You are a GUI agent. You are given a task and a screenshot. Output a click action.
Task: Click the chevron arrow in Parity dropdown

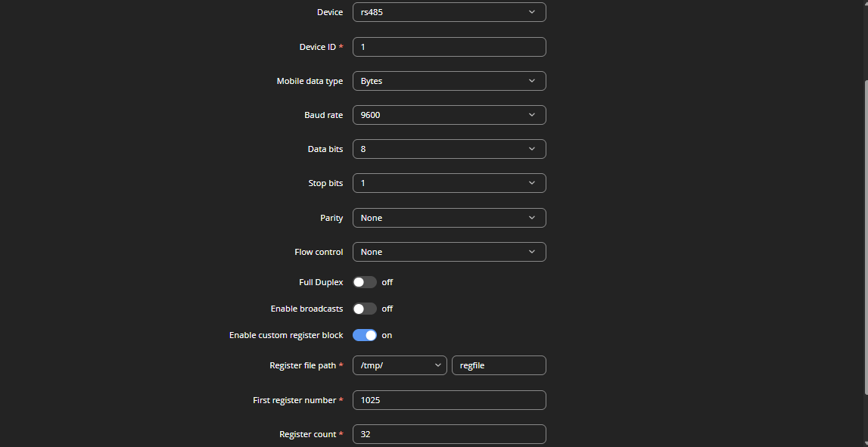coord(532,218)
